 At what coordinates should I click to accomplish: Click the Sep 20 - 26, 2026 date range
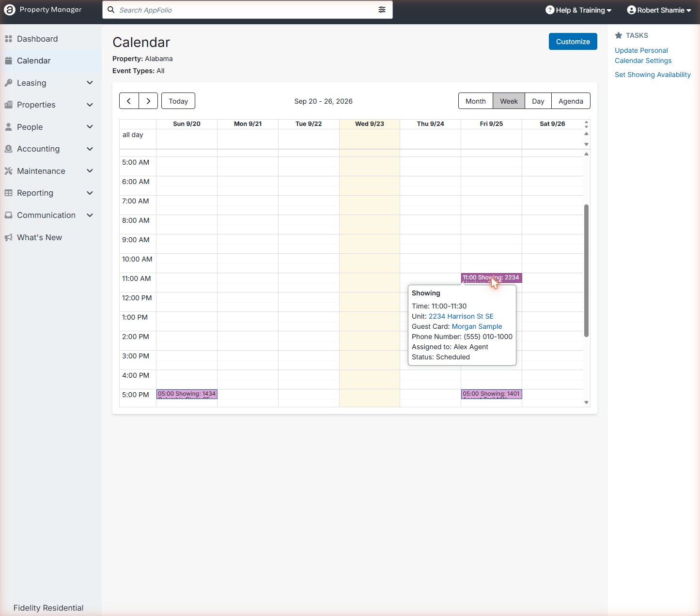pyautogui.click(x=323, y=101)
